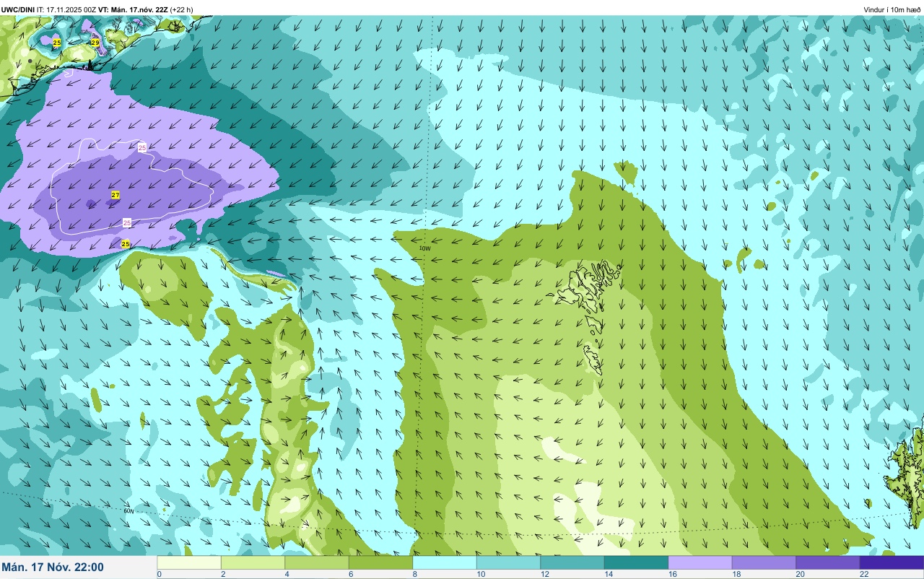
Task: Click the 'Mán. 17 Nóv. 22:00' time label
Action: pos(53,567)
